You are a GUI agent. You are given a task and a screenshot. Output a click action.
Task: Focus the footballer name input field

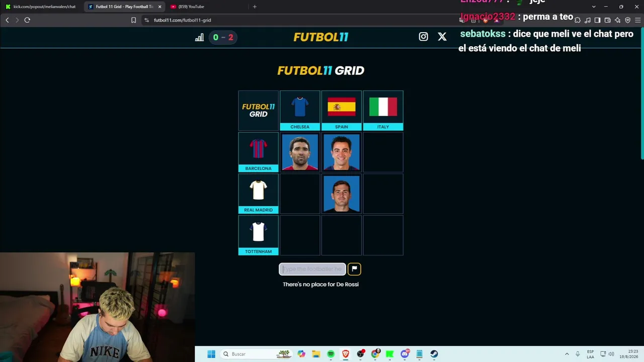(x=312, y=269)
